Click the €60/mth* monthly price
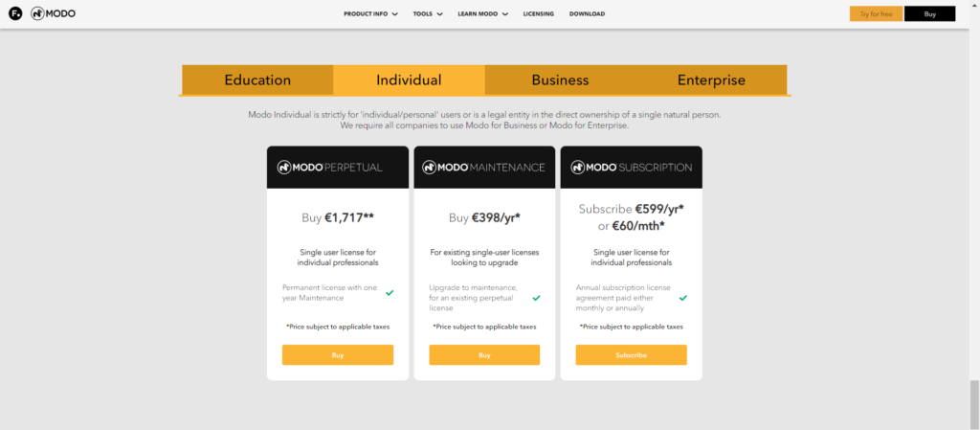 click(x=638, y=226)
